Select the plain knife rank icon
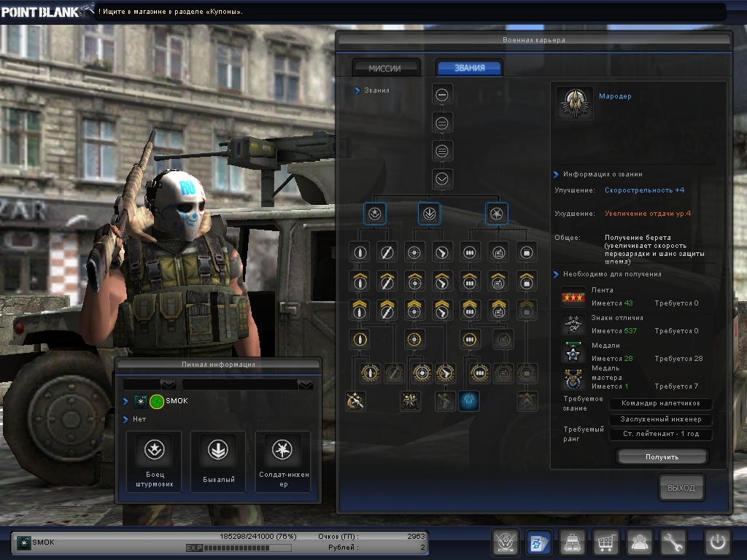This screenshot has height=560, width=747. 387,252
